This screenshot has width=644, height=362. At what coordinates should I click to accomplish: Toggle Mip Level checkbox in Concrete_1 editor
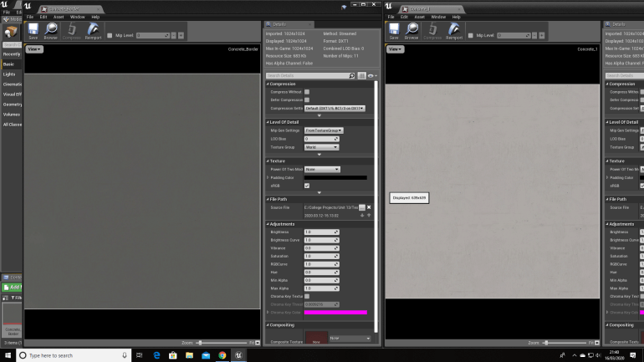click(x=471, y=35)
